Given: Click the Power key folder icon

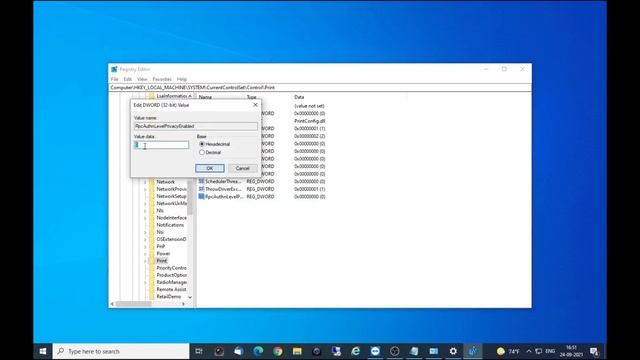Looking at the screenshot, I should point(152,253).
